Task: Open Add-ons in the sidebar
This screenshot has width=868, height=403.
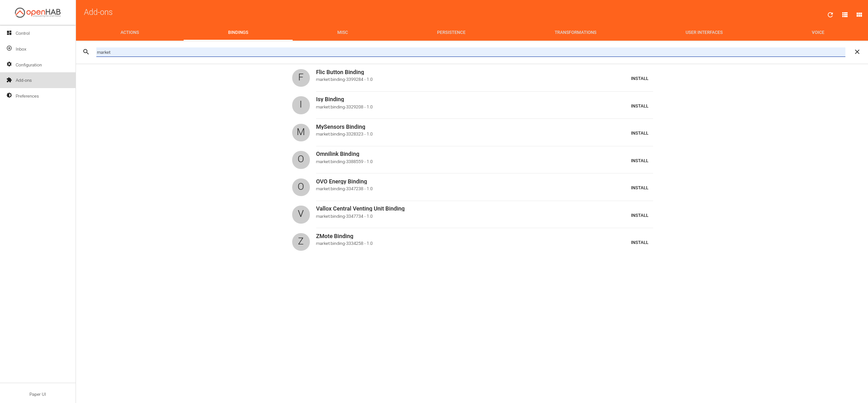Action: 38,80
